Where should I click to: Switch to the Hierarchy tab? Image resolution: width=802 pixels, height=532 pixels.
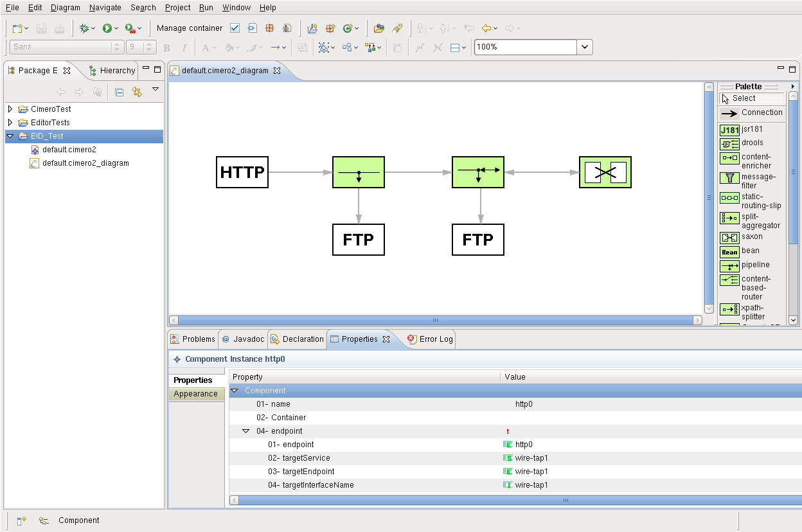point(111,71)
